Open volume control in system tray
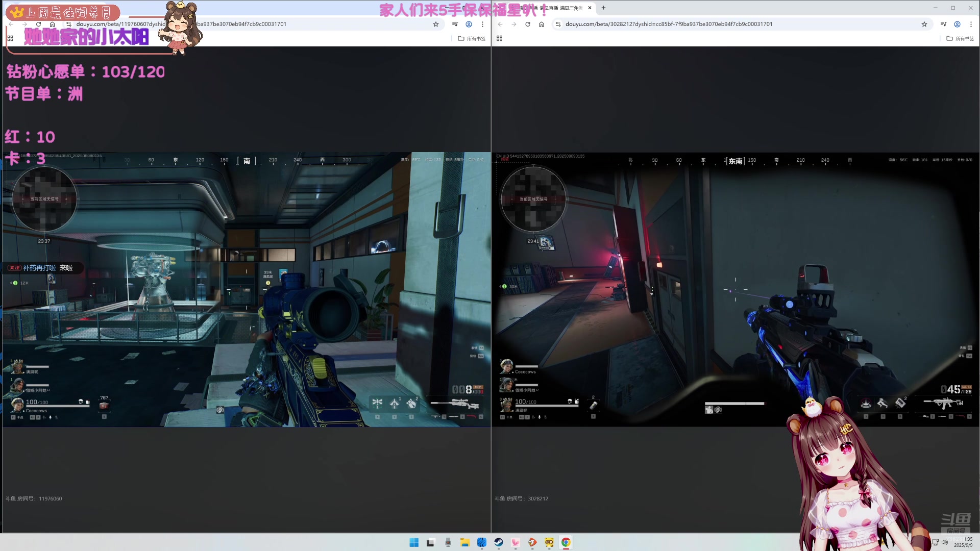 click(x=945, y=542)
